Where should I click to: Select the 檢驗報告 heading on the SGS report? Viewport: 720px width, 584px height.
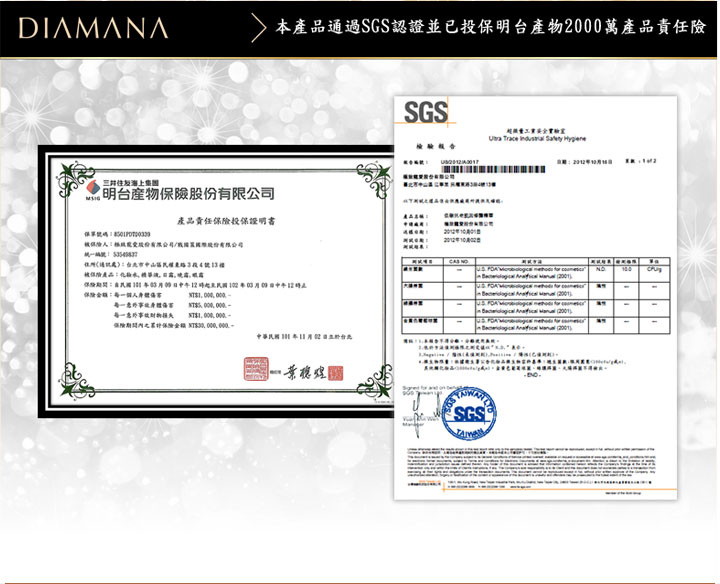point(436,146)
